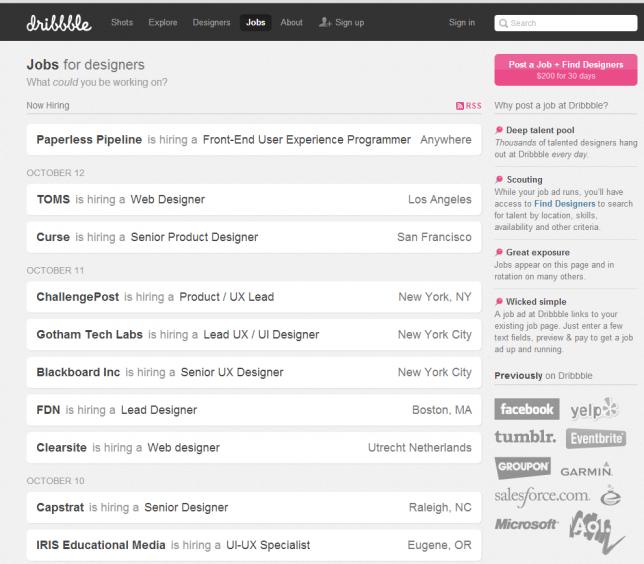Follow the Find Designers link in Scouting
The width and height of the screenshot is (644, 564).
(564, 204)
